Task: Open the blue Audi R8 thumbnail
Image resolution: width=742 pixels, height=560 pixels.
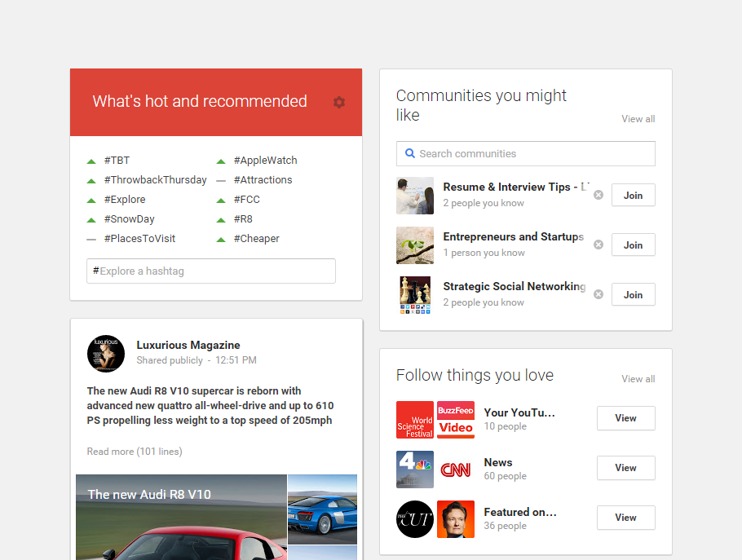Action: pyautogui.click(x=322, y=509)
